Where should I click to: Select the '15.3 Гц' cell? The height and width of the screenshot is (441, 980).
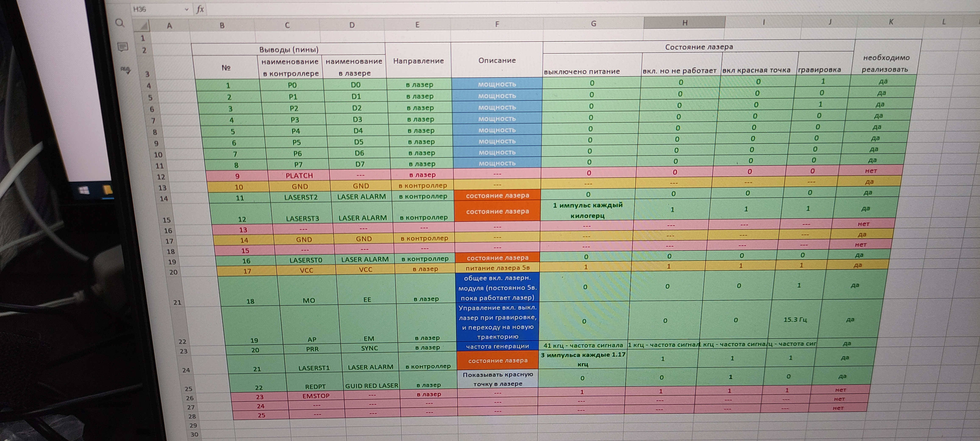coord(795,320)
